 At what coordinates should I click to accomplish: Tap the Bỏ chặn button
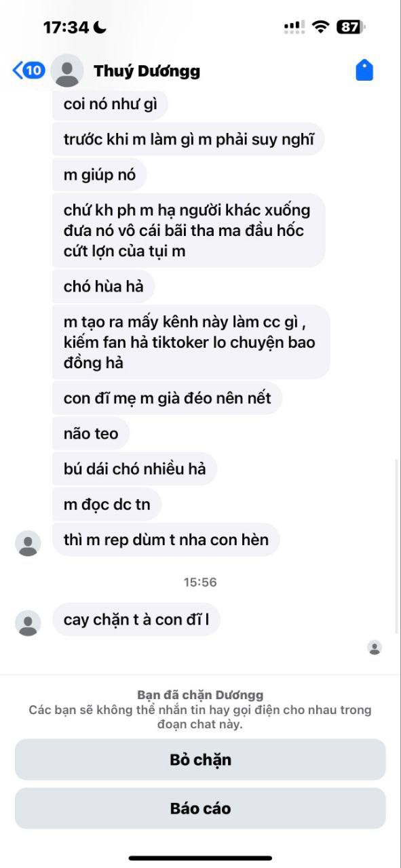click(200, 759)
